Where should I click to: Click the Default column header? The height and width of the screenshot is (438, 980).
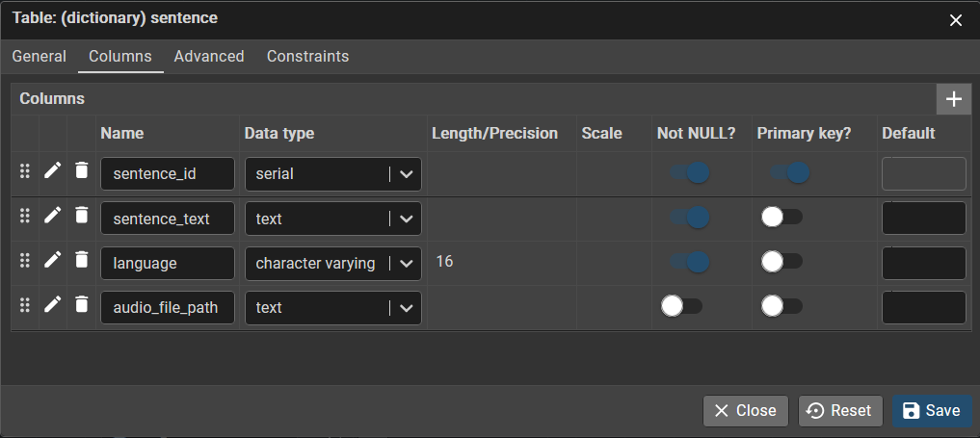click(908, 134)
